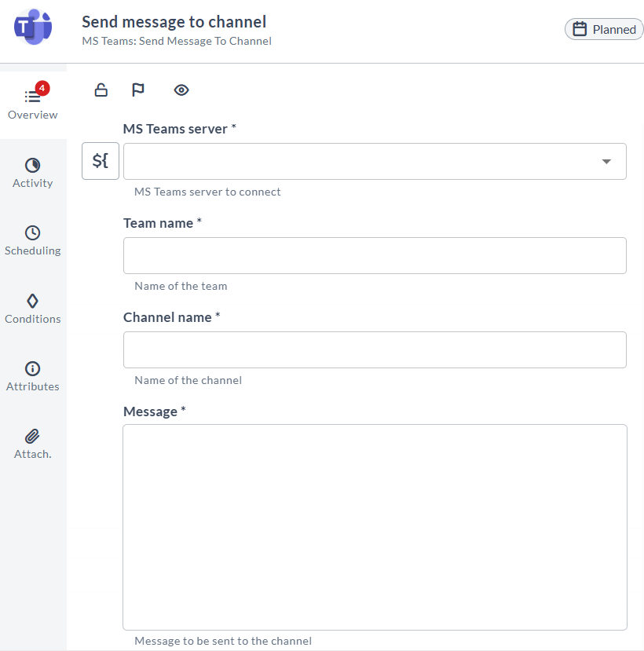Screen dimensions: 644x651
Task: Focus the Channel name input field
Action: click(x=375, y=349)
